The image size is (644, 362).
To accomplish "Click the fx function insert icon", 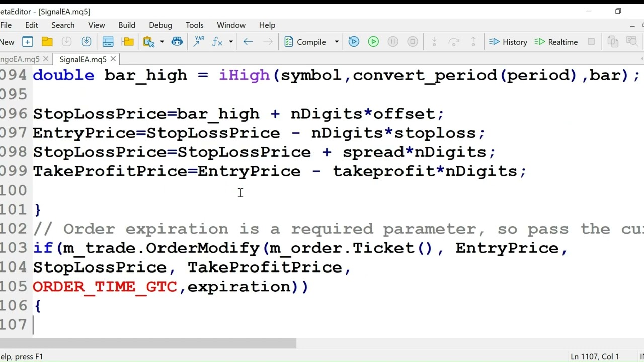I will tap(217, 42).
